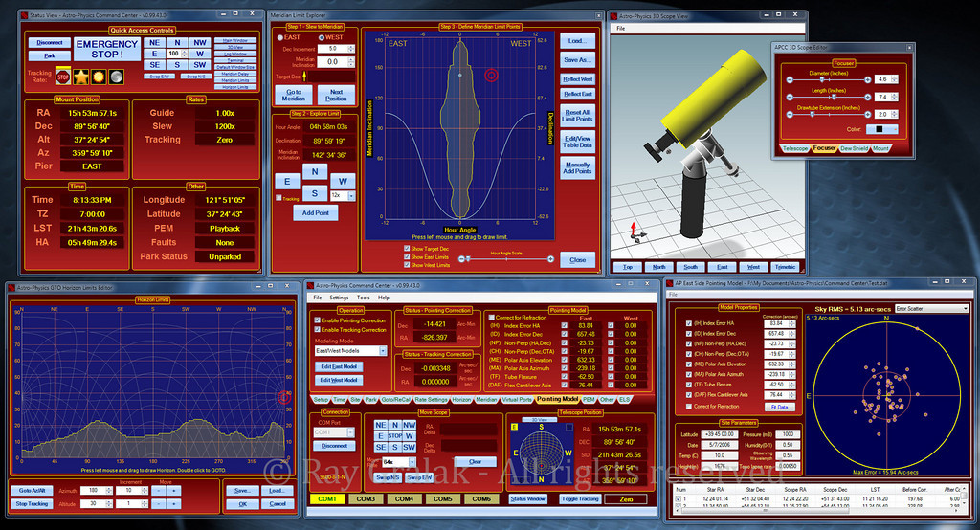980x530 pixels.
Task: Click Go to Meridian button
Action: pos(294,95)
